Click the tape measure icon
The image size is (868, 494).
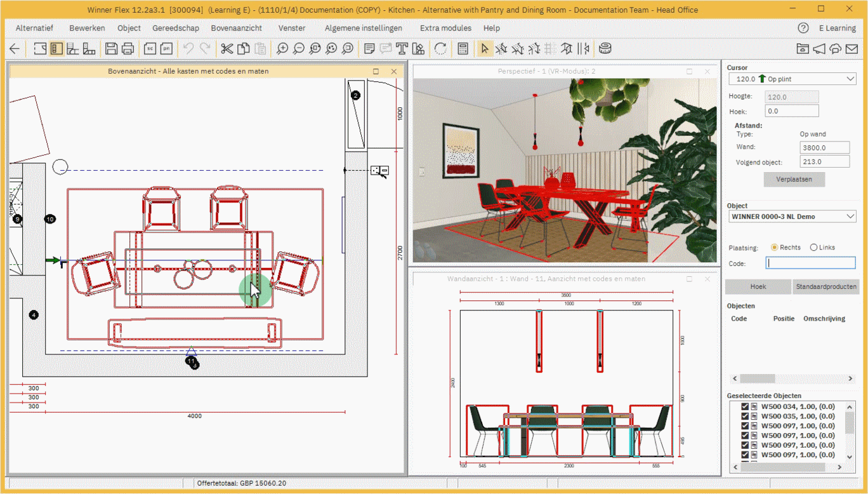605,49
